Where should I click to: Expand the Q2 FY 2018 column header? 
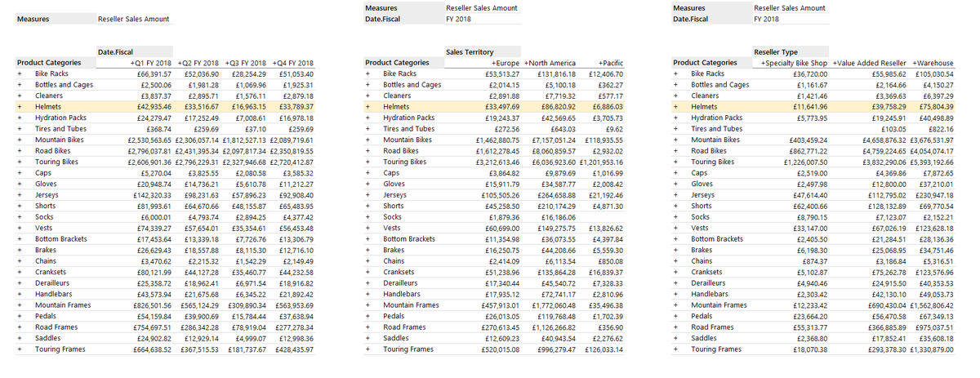click(x=179, y=63)
